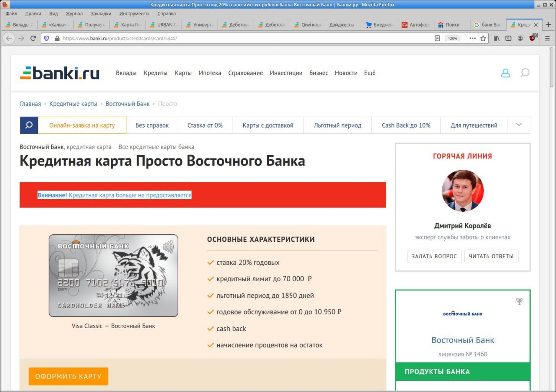556x392 pixels.
Task: Close the active Кредитная карта tab
Action: (536, 25)
